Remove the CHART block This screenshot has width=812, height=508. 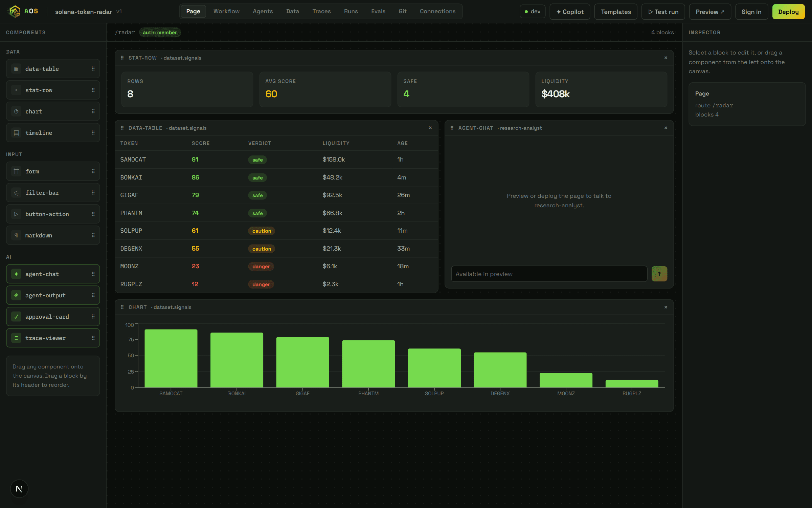666,307
